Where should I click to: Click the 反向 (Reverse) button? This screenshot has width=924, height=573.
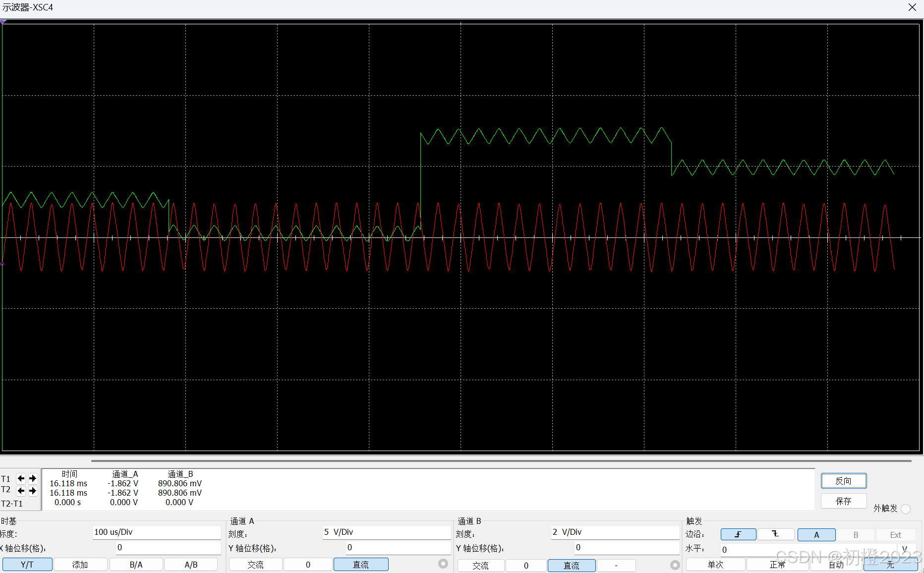coord(844,481)
